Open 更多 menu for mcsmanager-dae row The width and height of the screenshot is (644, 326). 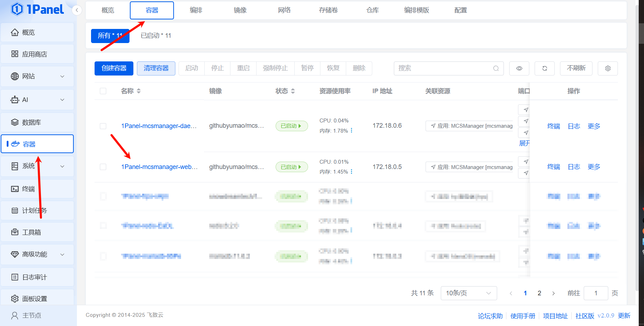tap(594, 126)
